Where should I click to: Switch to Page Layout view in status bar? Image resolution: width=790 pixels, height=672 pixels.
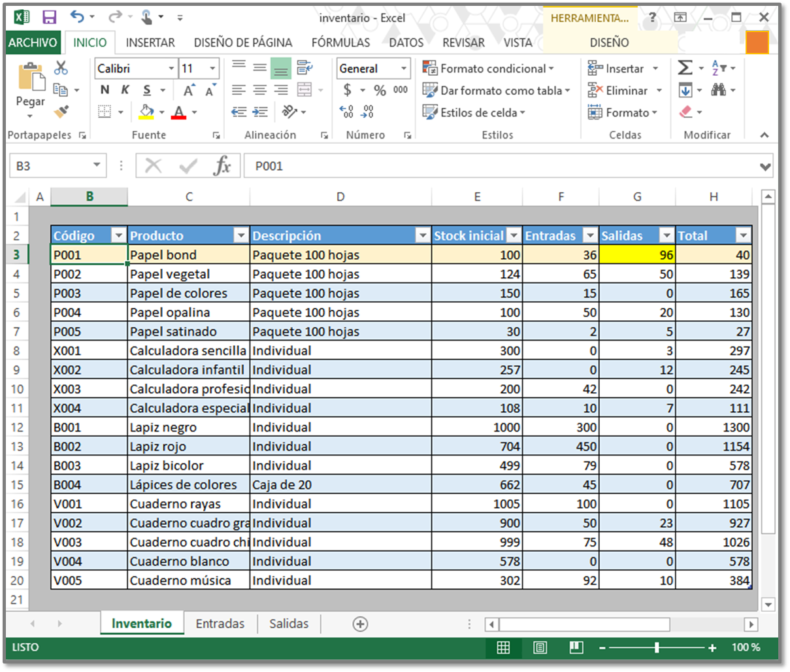540,647
